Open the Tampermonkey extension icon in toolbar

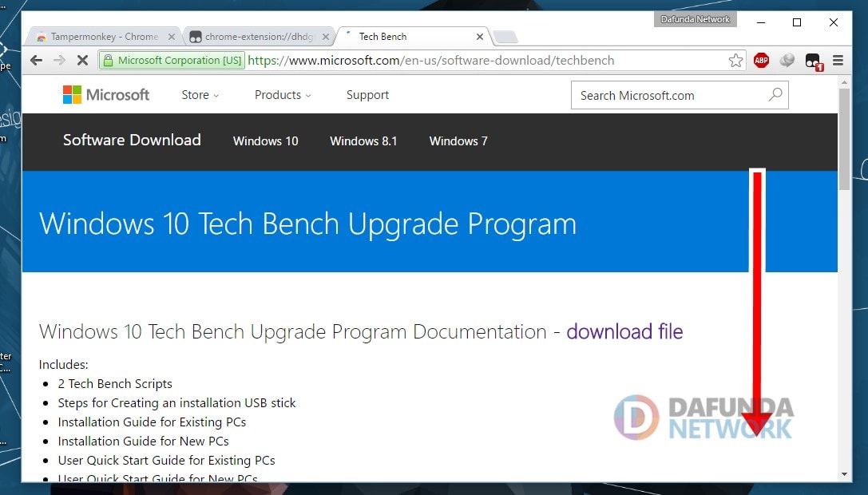[812, 61]
